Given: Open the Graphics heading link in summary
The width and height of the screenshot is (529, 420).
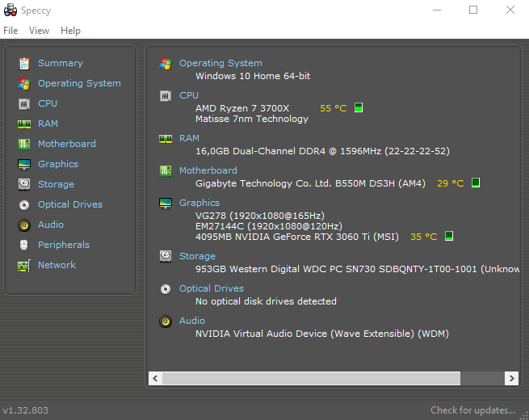Looking at the screenshot, I should (x=199, y=203).
